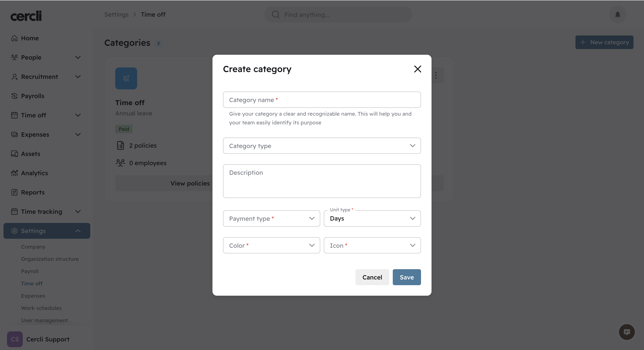644x350 pixels.
Task: Click the notification bell icon
Action: 617,15
